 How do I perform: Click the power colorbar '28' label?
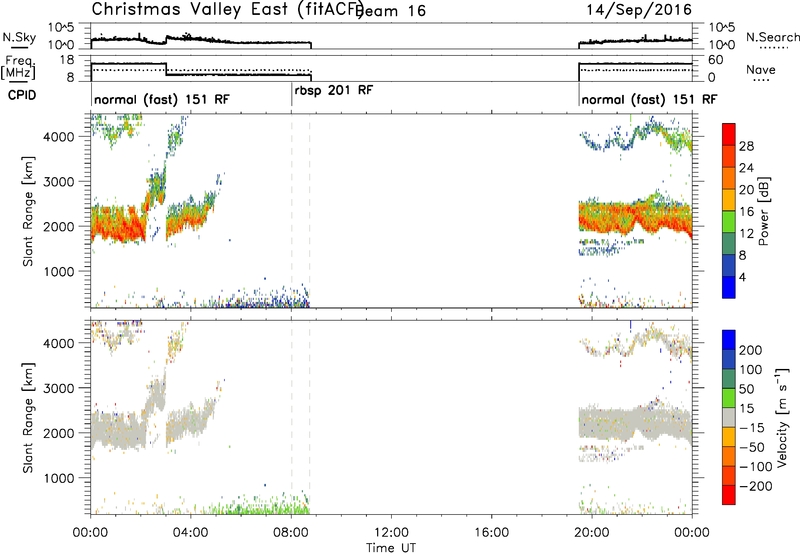[x=746, y=146]
